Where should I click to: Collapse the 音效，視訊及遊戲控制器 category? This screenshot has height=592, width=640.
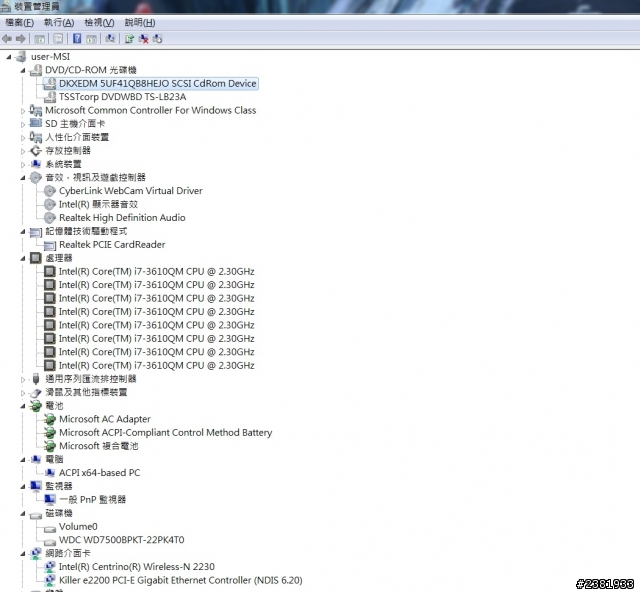[x=23, y=178]
